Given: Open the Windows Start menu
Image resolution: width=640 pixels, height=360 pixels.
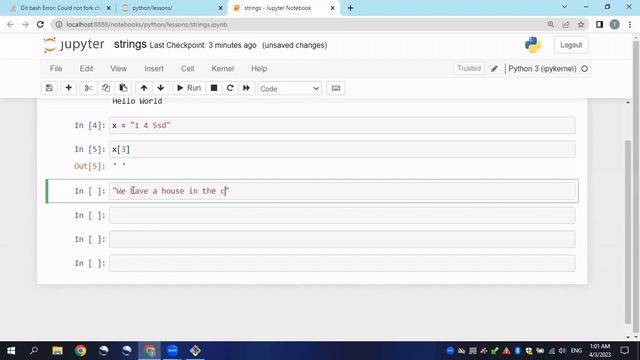Looking at the screenshot, I should (11, 351).
